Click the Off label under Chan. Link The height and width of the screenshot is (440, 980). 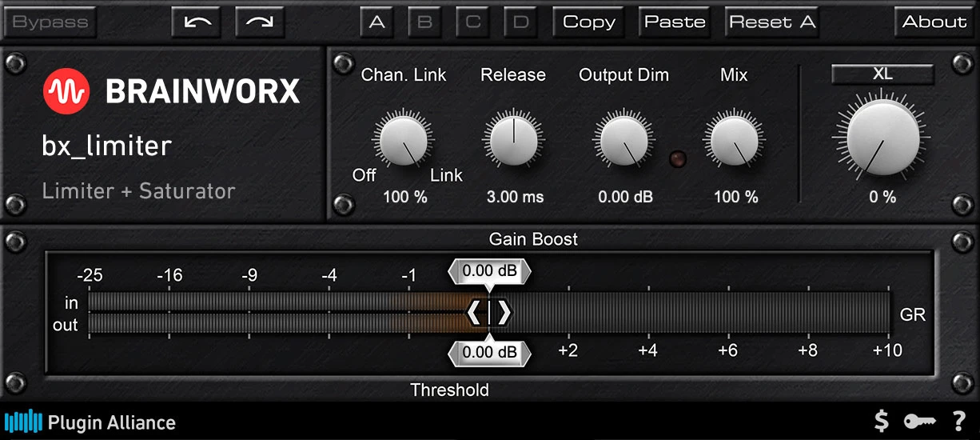tap(364, 175)
